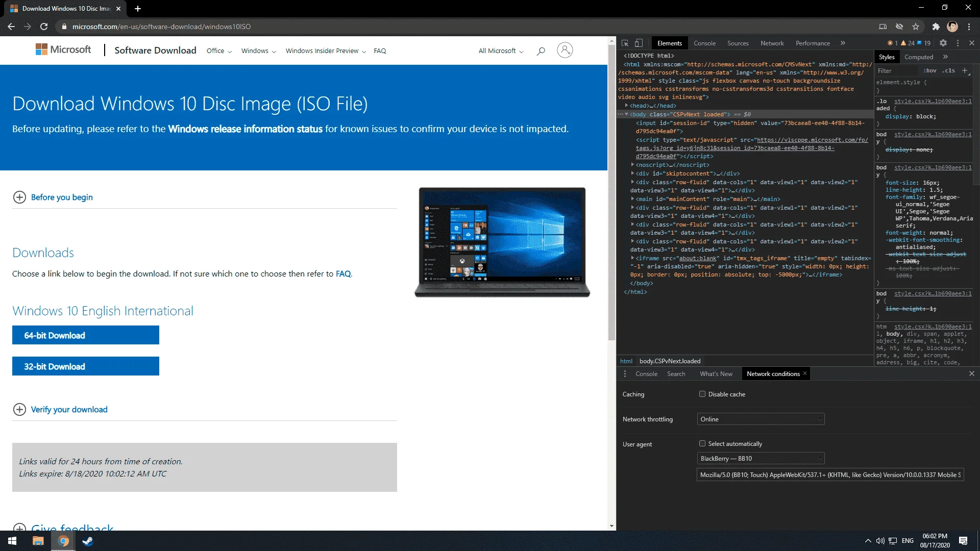The image size is (980, 551).
Task: Go back to the previous page
Action: click(x=11, y=27)
